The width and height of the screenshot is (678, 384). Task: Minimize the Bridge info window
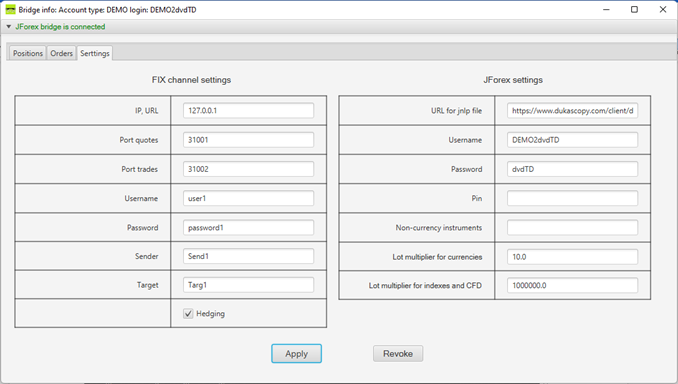(606, 10)
